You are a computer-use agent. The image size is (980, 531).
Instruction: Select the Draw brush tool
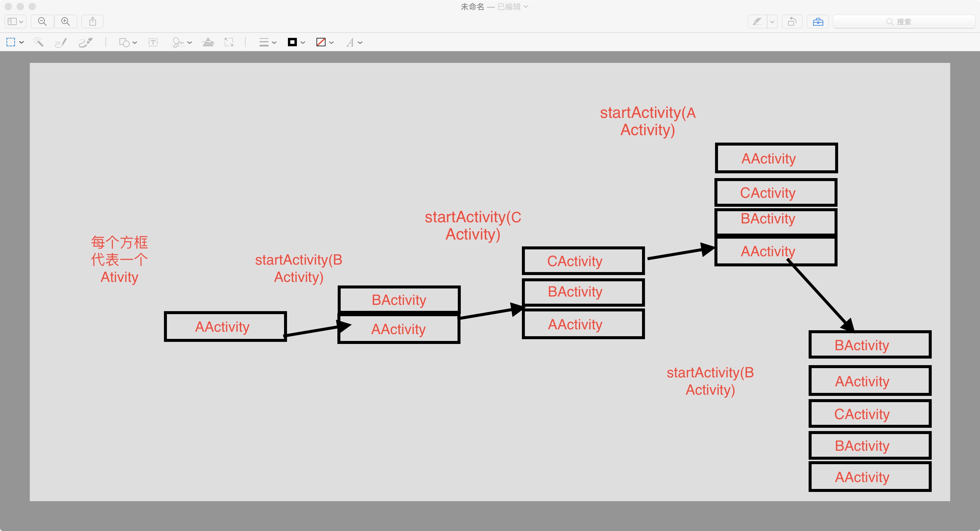click(x=85, y=42)
